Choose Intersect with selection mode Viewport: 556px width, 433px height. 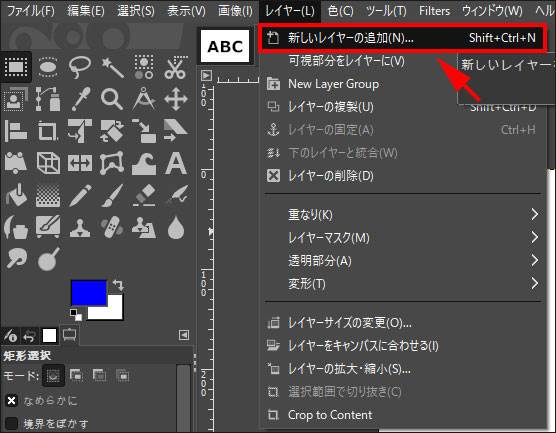pyautogui.click(x=122, y=375)
